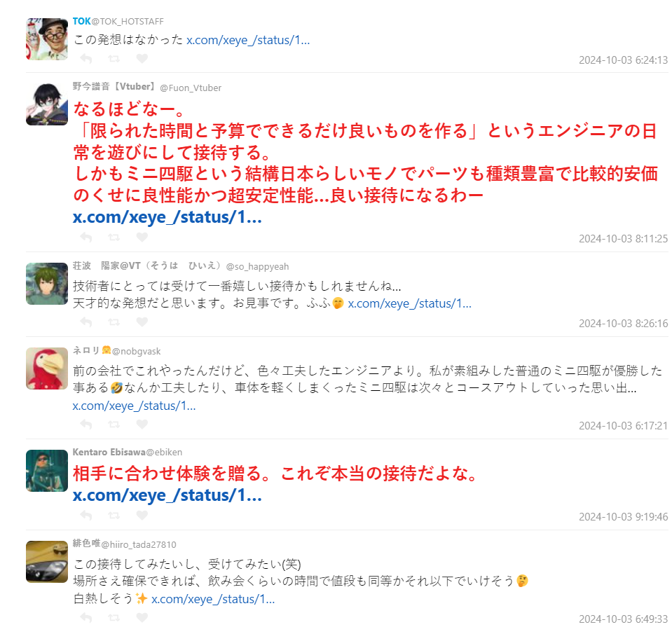Open the bold x.com link in Kentaro Ebisawa's tweet

pos(167,495)
